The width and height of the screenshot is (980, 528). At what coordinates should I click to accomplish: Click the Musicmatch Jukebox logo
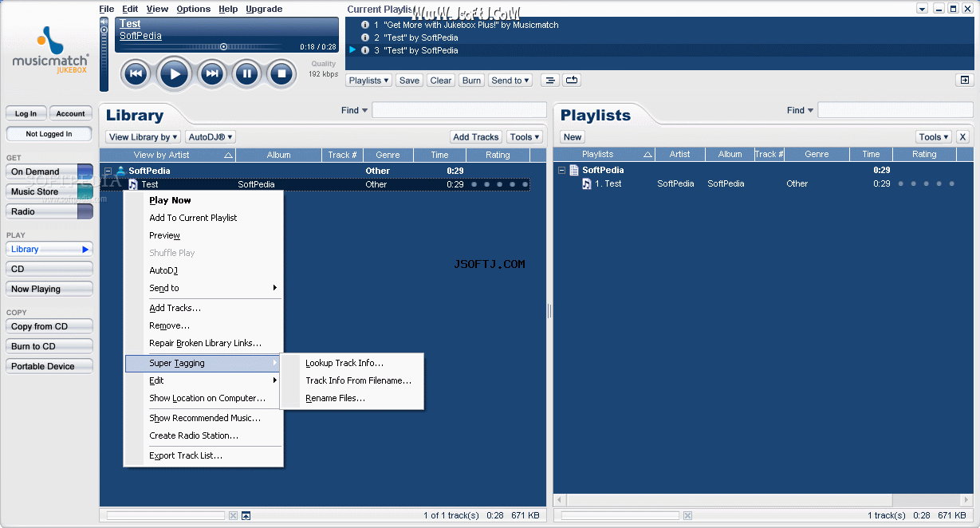point(49,50)
